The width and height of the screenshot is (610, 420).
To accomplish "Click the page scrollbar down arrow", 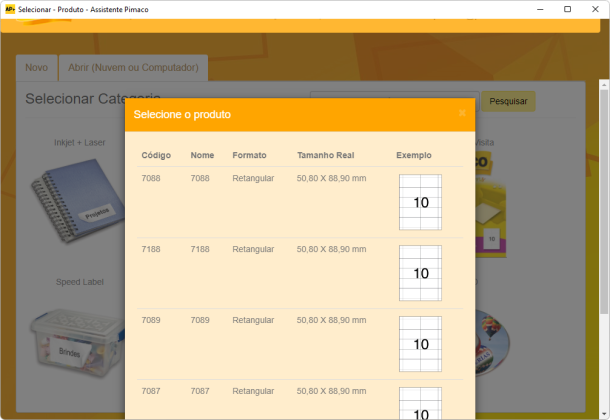I will (x=604, y=414).
